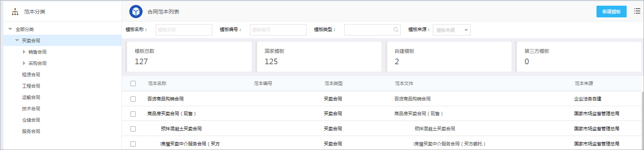The height and width of the screenshot is (150, 644).
Task: Click the 范本编号 column header
Action: pyautogui.click(x=263, y=84)
